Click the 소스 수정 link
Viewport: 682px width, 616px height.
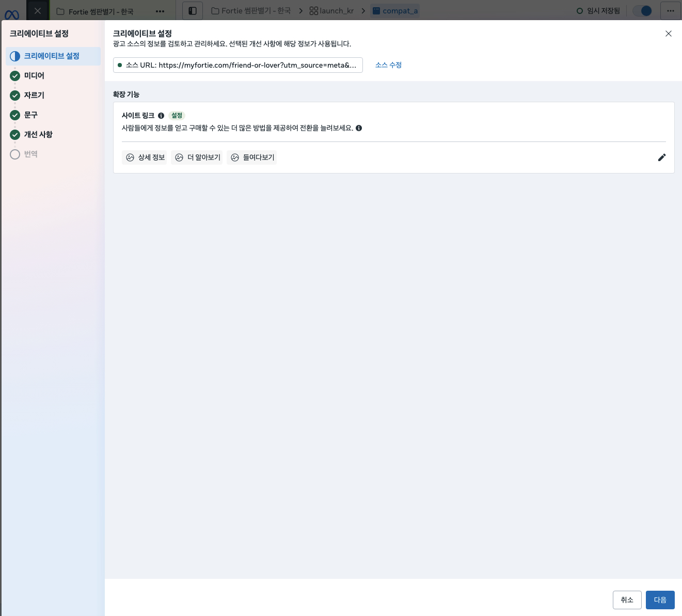[x=388, y=65]
